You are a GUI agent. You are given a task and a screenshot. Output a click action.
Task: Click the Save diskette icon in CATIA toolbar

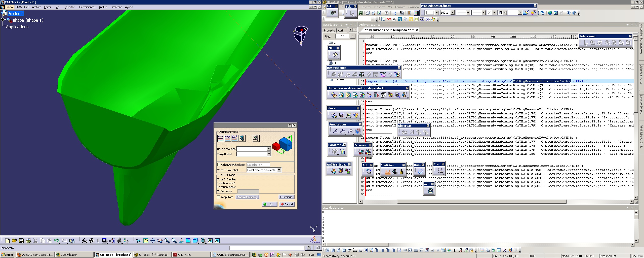21,241
